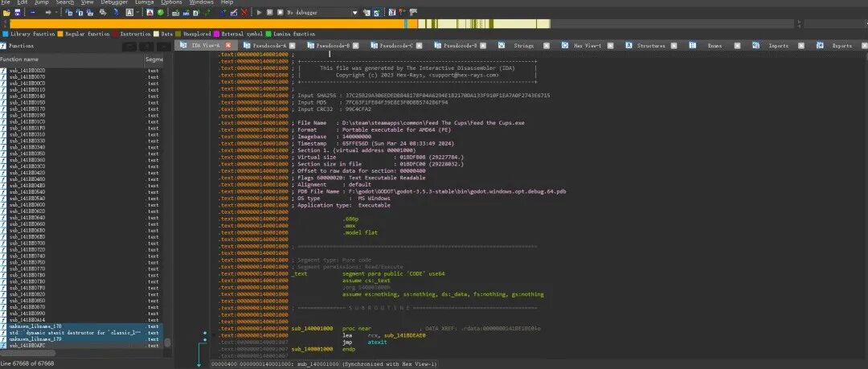Open the Debugger menu

click(114, 2)
